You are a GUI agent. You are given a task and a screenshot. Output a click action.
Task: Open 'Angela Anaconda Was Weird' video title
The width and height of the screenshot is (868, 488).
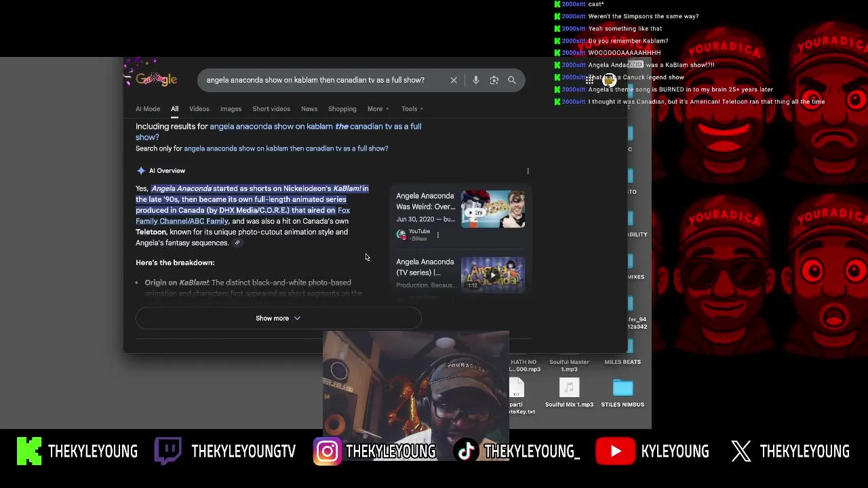[426, 201]
